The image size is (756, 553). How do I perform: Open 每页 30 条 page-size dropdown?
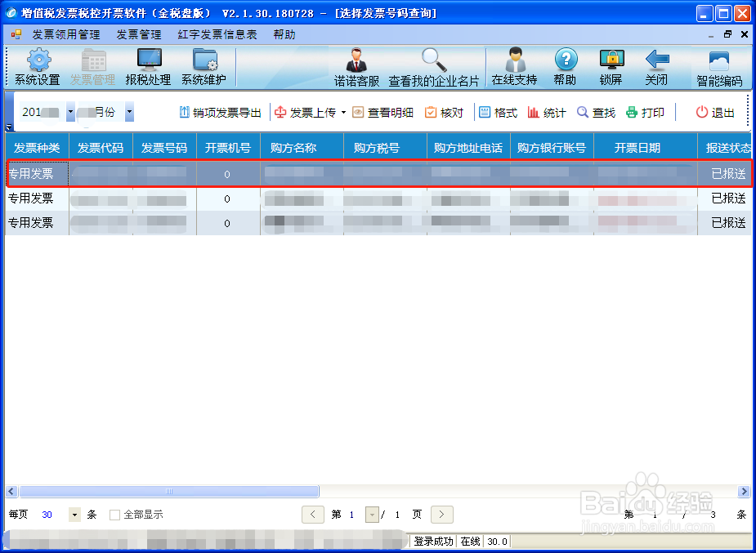coord(74,515)
